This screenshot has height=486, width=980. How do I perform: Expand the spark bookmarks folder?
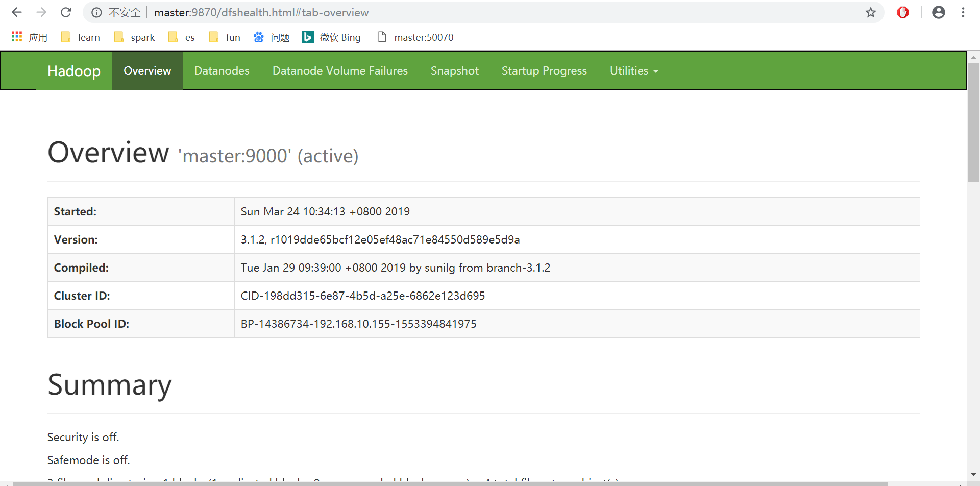click(134, 37)
